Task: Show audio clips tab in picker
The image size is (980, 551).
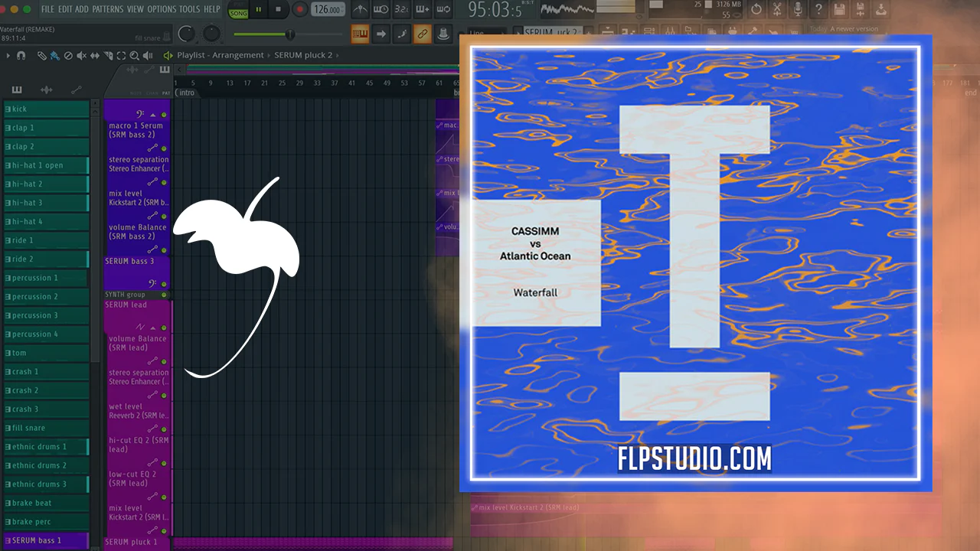Action: (47, 90)
